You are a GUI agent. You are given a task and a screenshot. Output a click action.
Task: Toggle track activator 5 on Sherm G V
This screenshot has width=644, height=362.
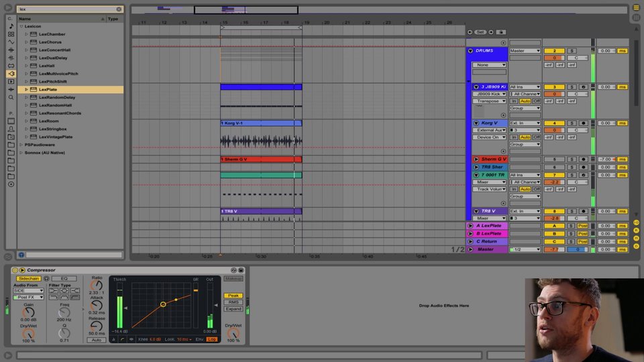point(554,160)
